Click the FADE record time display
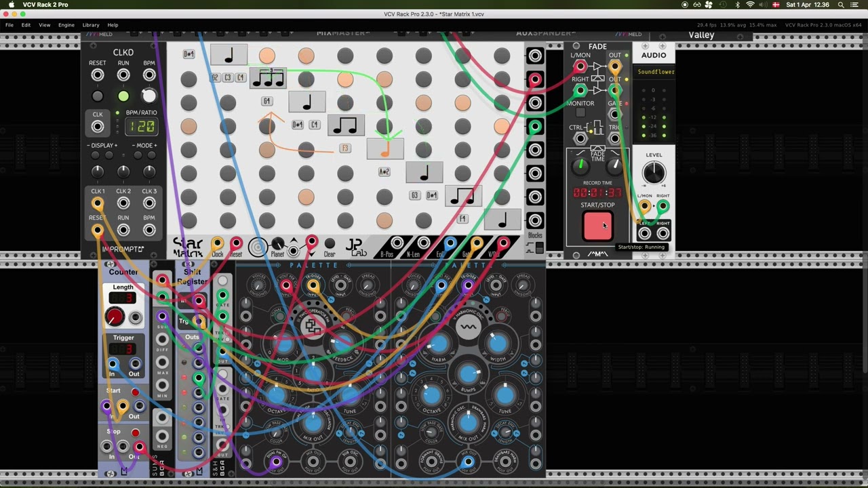 coord(597,193)
